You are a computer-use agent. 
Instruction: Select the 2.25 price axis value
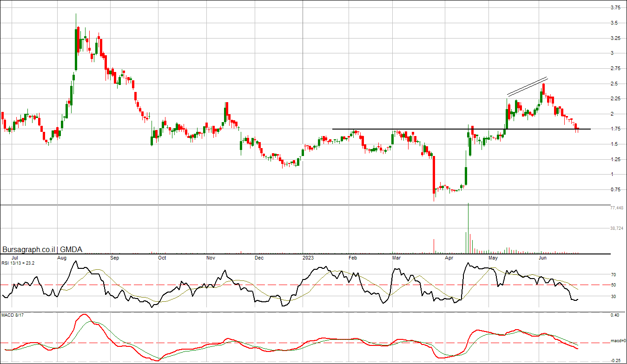click(x=616, y=98)
